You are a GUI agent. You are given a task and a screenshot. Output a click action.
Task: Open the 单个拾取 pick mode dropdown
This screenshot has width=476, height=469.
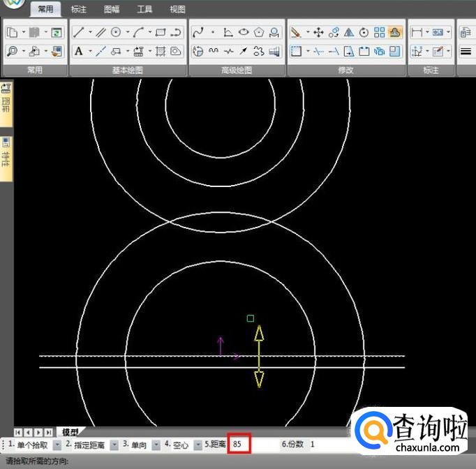pyautogui.click(x=57, y=445)
